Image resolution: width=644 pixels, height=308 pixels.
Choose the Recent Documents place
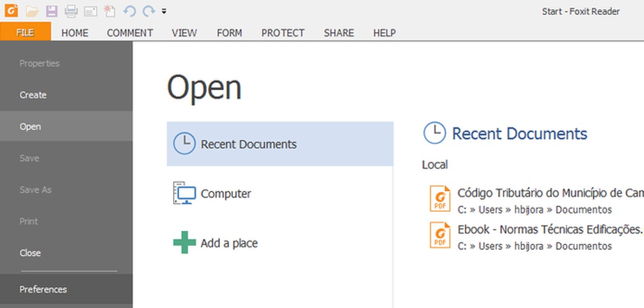[x=280, y=144]
